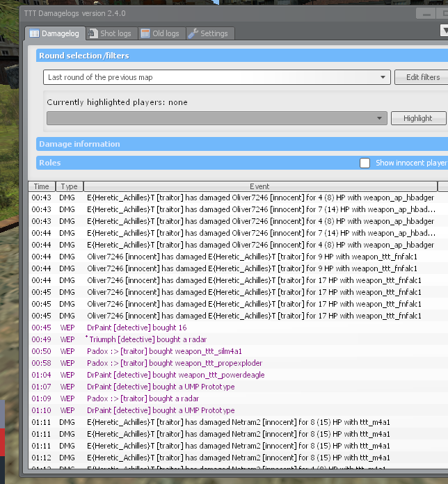Sort the log by Type column header
Image resolution: width=448 pixels, height=484 pixels.
pos(69,186)
